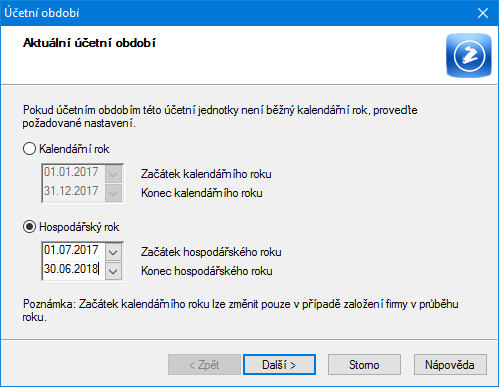Screen dimensions: 499x387
Task: Open help via the Nápověda button
Action: coord(450,365)
